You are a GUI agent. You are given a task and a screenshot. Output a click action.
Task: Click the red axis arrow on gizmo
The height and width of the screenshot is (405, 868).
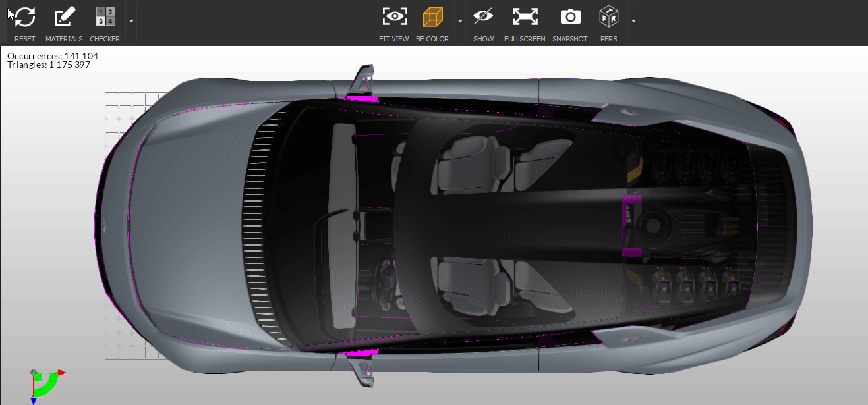click(x=61, y=373)
